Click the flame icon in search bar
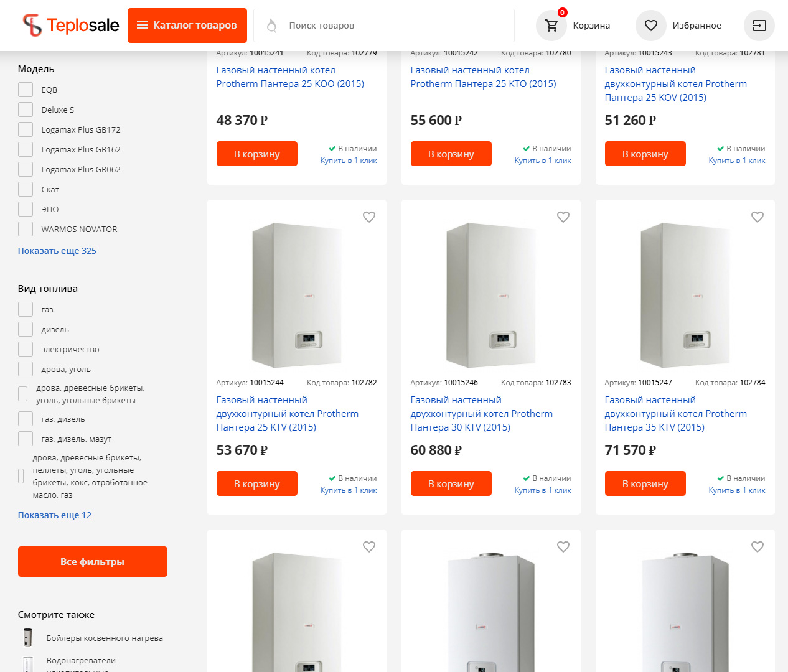 click(x=271, y=26)
